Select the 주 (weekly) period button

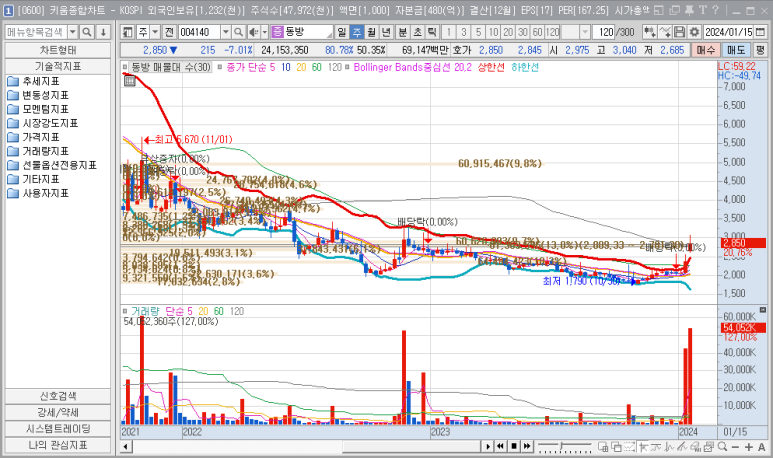pos(356,33)
